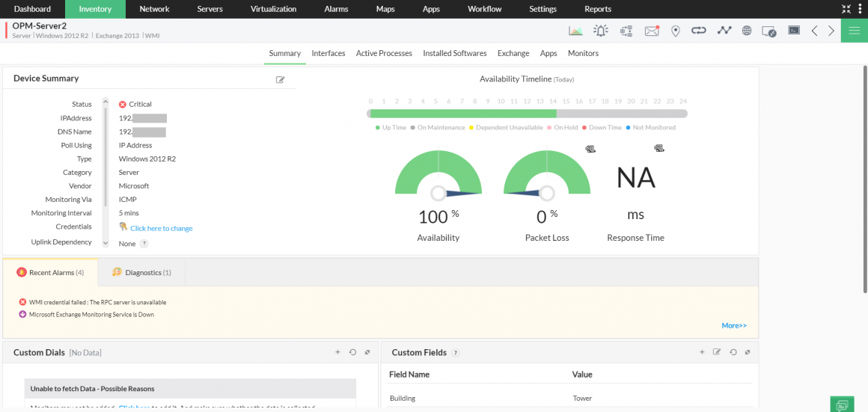Open the Alarms menu in navigation bar
This screenshot has height=412, width=868.
(x=336, y=9)
